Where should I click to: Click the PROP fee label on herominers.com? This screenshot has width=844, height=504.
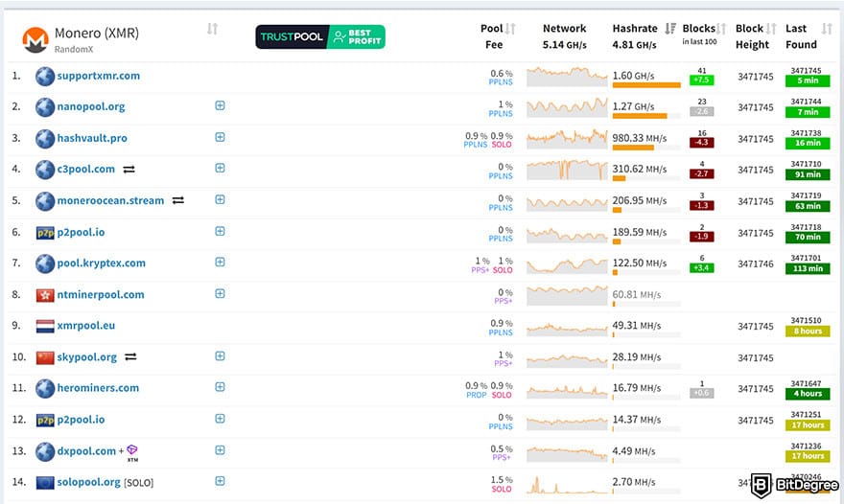pos(477,395)
